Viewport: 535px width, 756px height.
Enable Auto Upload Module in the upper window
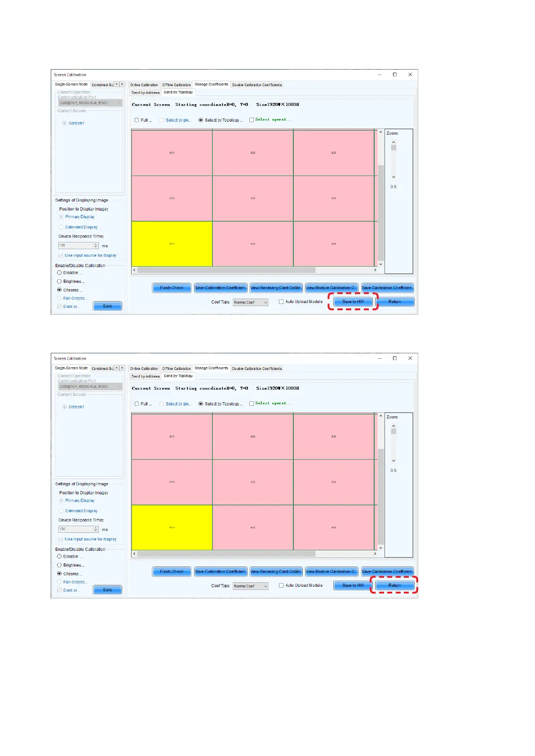pyautogui.click(x=281, y=302)
